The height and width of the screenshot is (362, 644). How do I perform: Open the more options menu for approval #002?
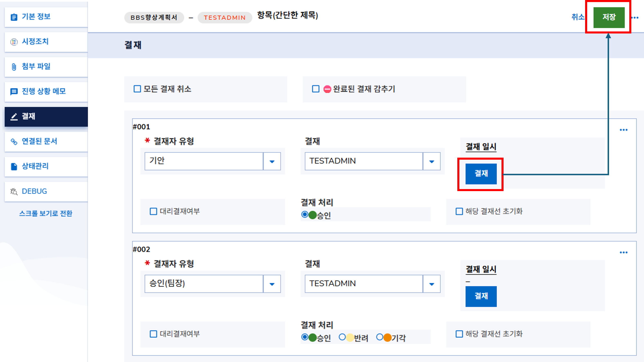[624, 252]
